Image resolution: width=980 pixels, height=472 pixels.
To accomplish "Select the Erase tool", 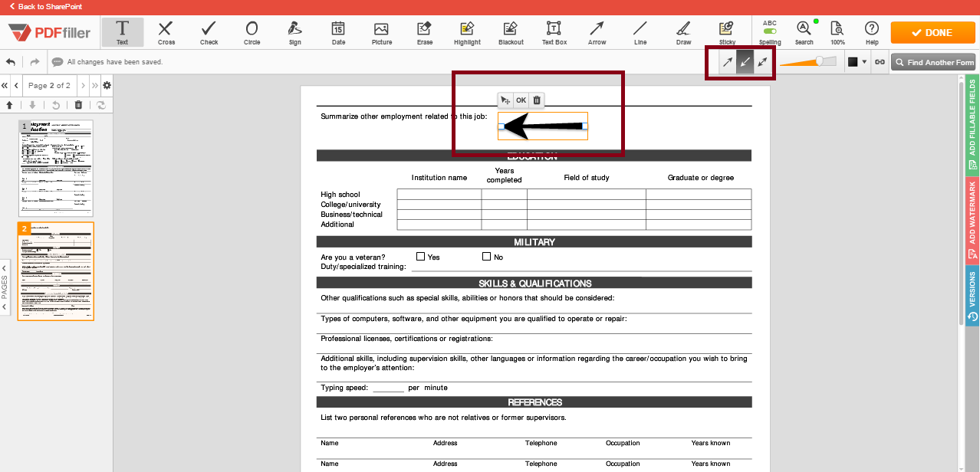I will (425, 32).
